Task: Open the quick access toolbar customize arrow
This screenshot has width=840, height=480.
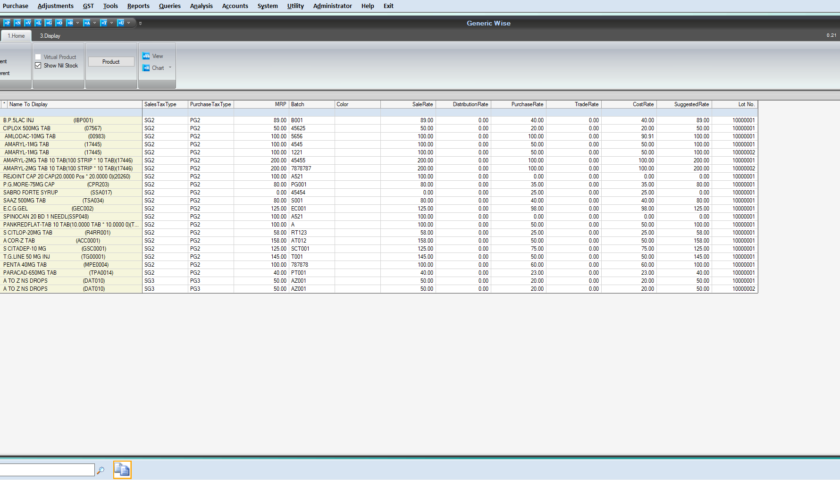Action: pos(140,24)
